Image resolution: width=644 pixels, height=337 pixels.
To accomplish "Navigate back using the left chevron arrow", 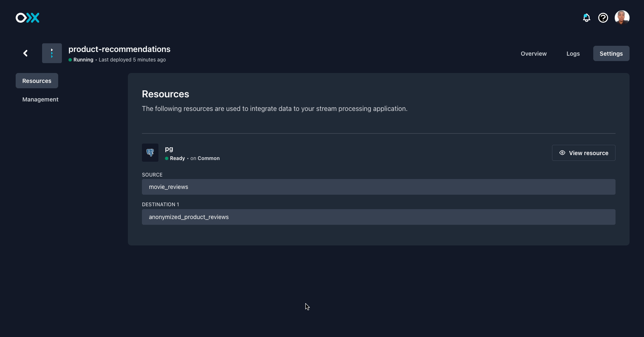I will tap(25, 53).
